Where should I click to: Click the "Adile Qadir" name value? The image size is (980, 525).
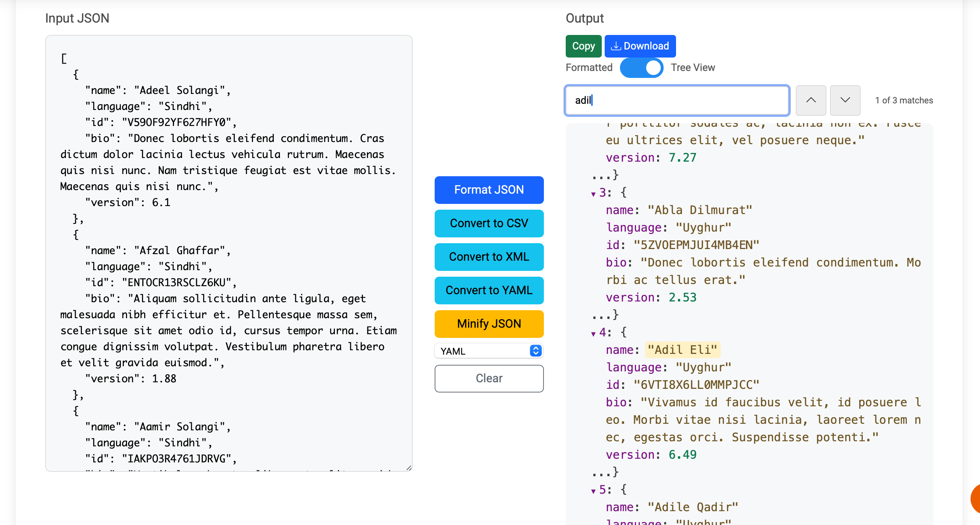click(x=693, y=507)
